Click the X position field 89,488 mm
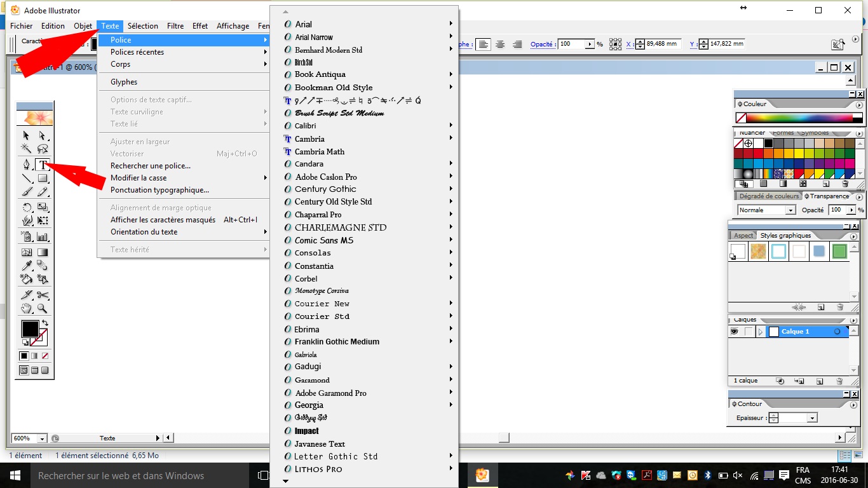This screenshot has height=488, width=868. point(663,44)
